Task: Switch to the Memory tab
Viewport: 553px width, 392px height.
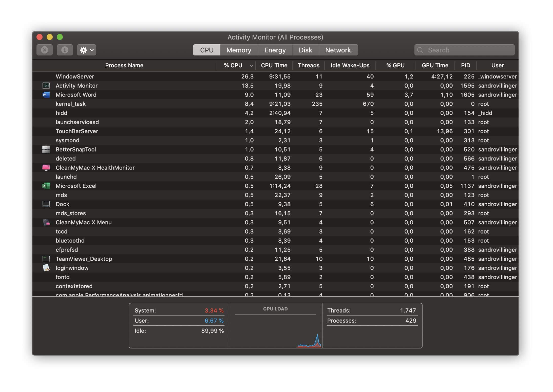Action: pos(239,50)
